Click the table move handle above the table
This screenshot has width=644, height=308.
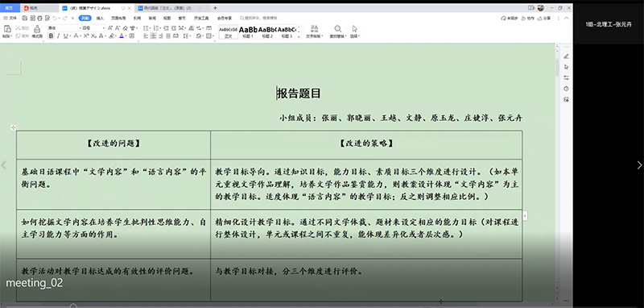13,128
